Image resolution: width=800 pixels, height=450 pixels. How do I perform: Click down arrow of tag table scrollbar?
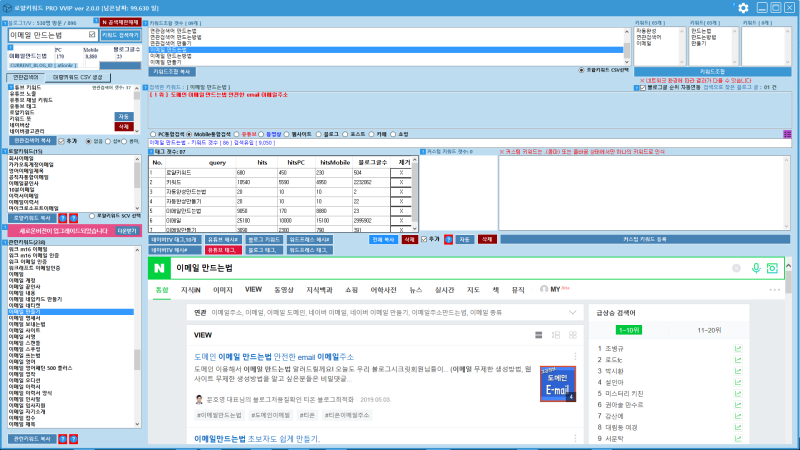tap(414, 229)
